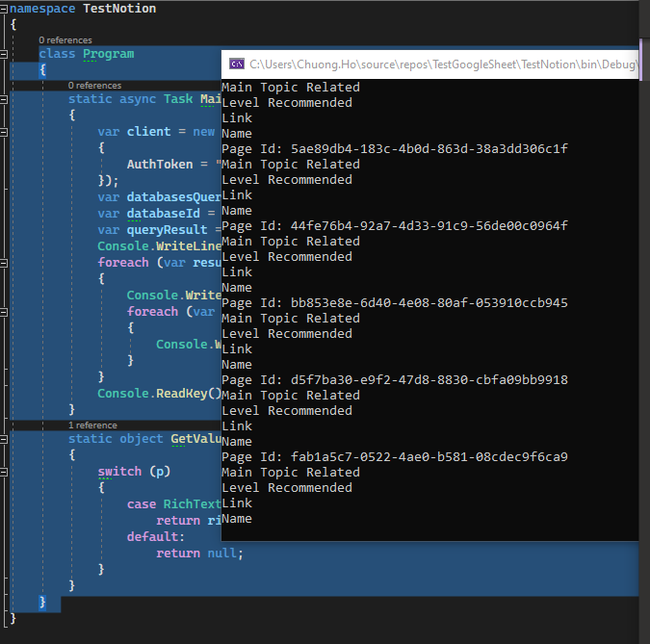Image resolution: width=650 pixels, height=644 pixels.
Task: Click the namespace keyword
Action: pos(42,9)
